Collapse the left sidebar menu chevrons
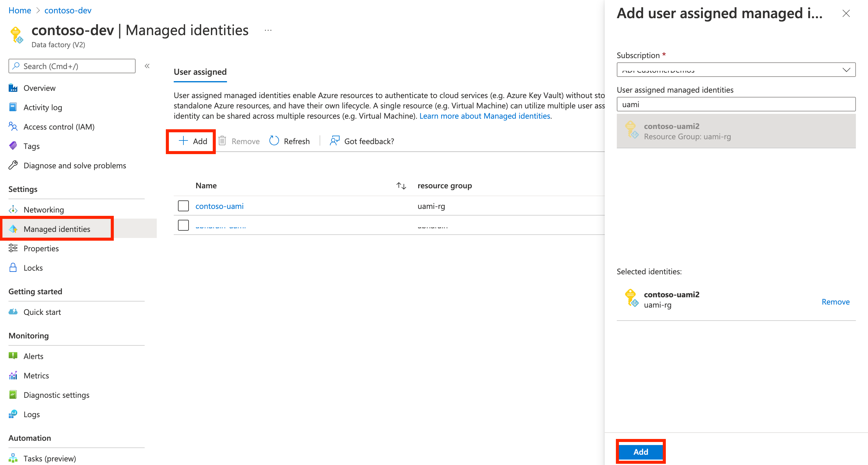This screenshot has height=465, width=868. (147, 66)
